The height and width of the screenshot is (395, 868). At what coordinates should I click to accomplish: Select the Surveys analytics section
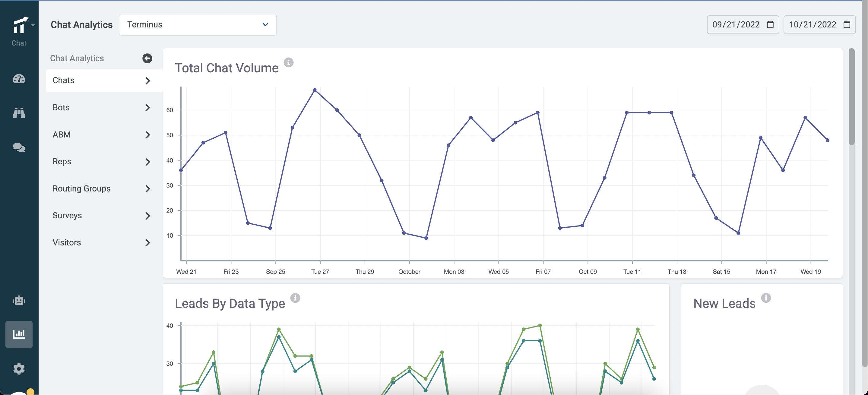point(104,216)
